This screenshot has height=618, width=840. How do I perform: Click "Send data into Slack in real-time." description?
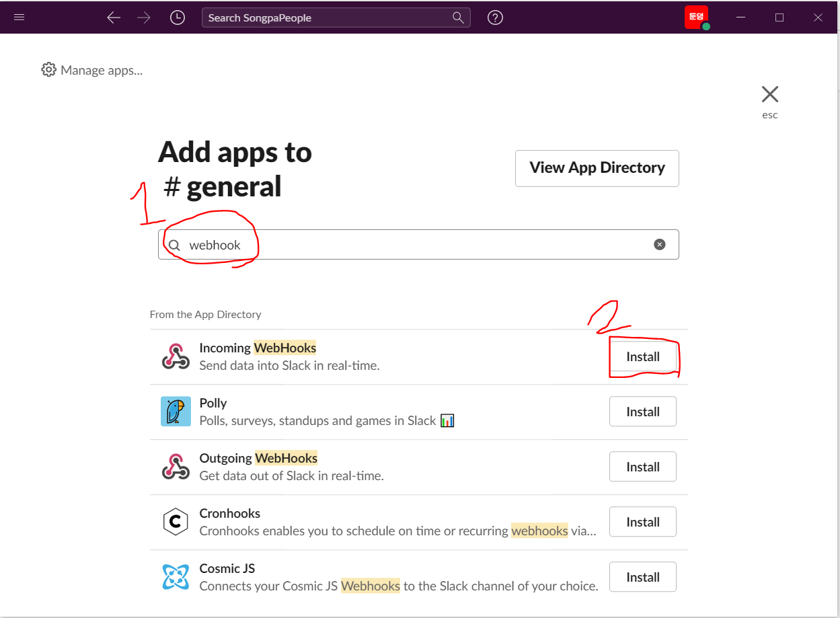[290, 366]
